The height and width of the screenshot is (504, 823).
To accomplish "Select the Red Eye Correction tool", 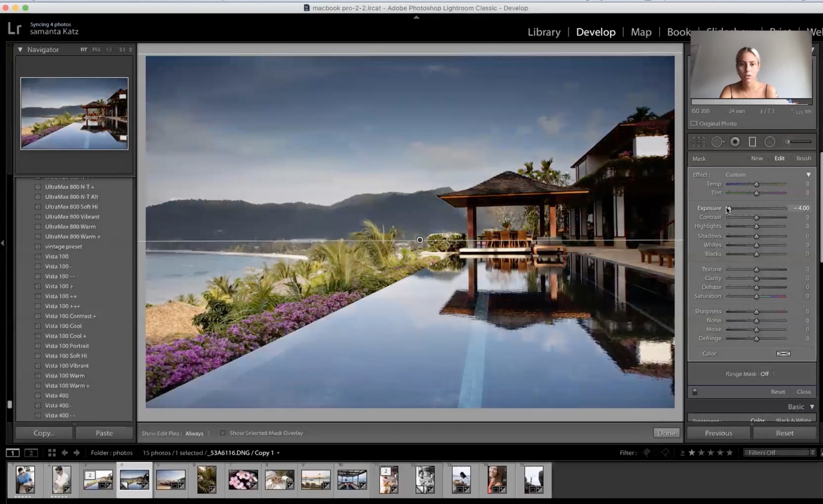I will pos(735,142).
